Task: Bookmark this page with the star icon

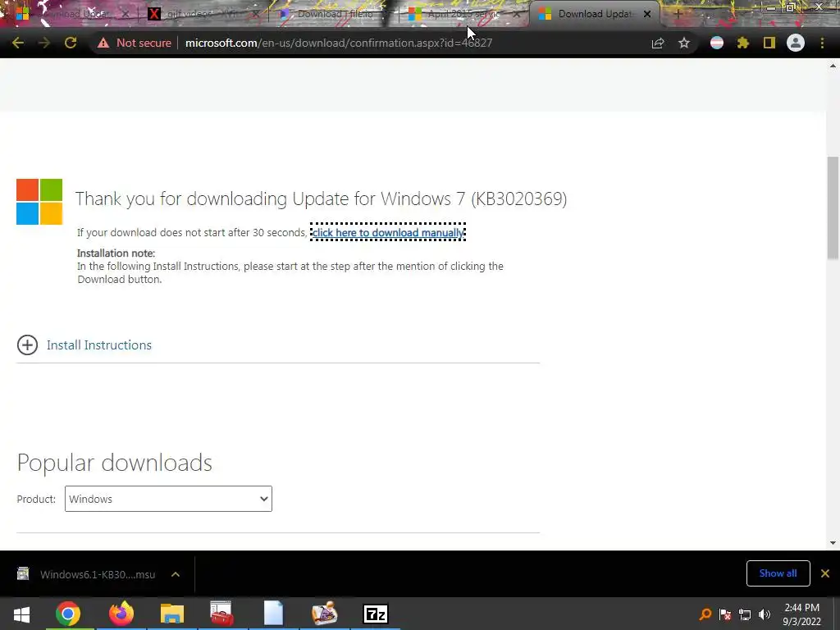Action: (684, 43)
